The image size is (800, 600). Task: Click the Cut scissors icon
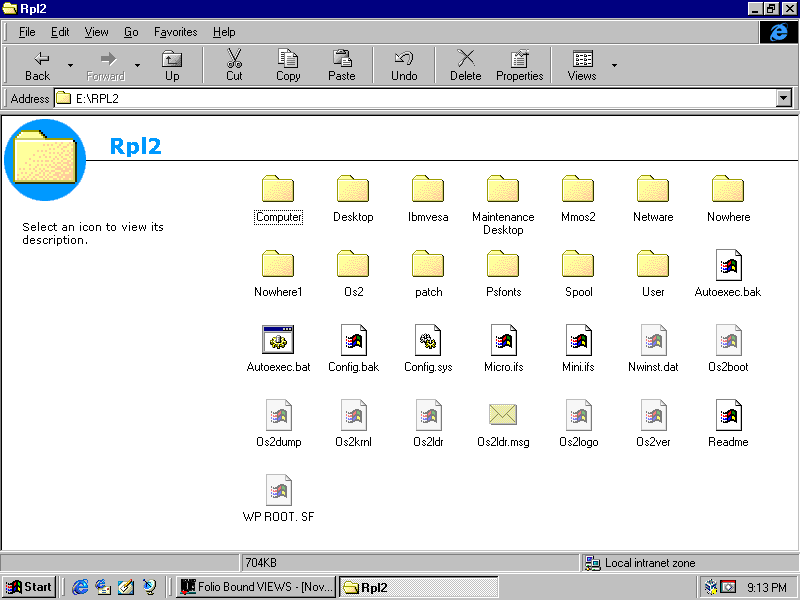point(234,58)
